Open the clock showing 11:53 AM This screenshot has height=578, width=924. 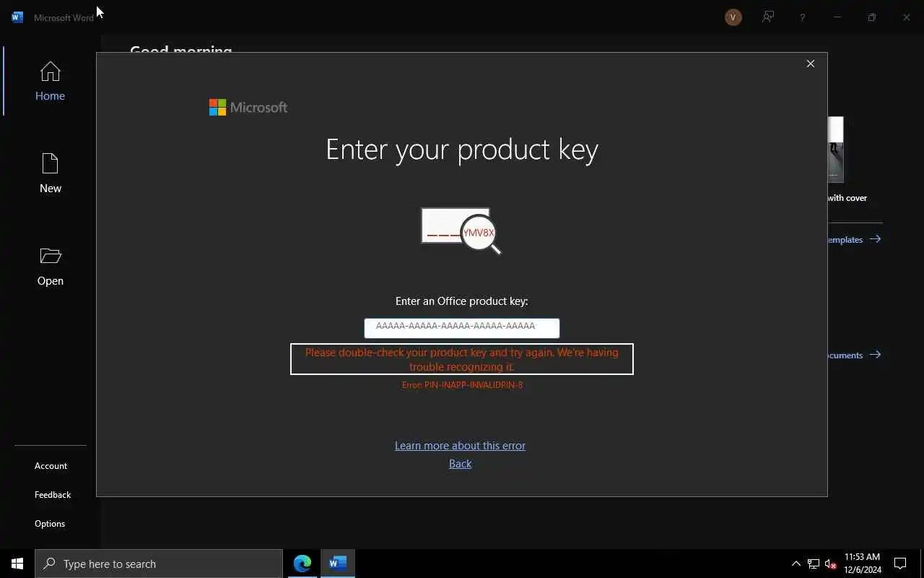coord(863,564)
